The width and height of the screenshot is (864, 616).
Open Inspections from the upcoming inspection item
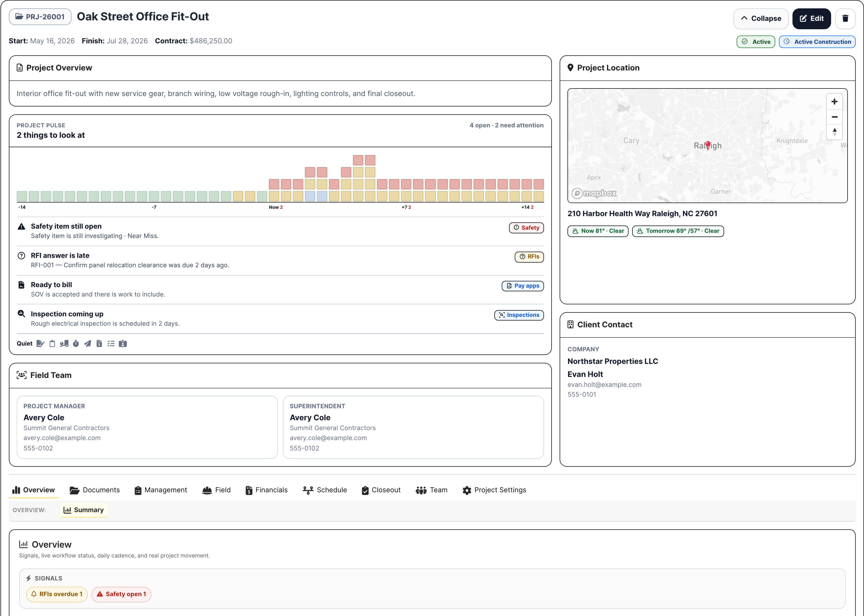(519, 315)
